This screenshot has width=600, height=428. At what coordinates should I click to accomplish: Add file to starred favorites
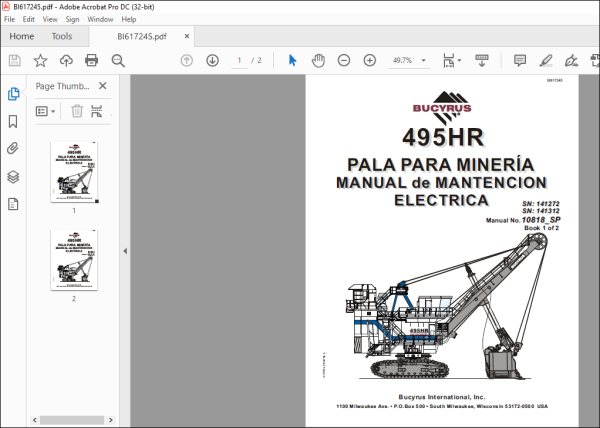click(40, 60)
